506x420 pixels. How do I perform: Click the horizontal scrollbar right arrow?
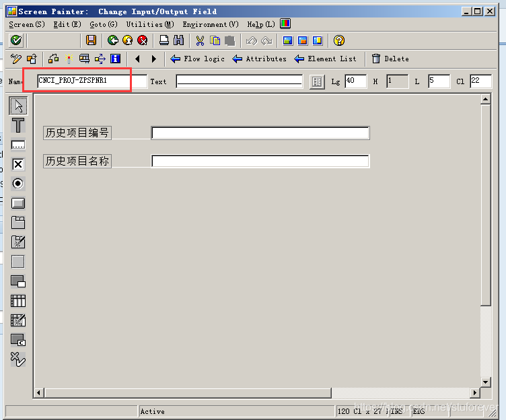tap(474, 393)
